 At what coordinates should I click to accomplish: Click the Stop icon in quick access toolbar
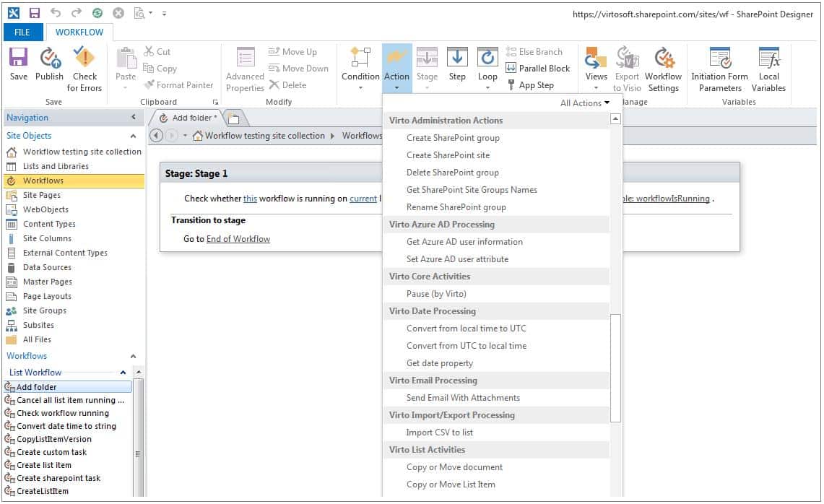118,13
